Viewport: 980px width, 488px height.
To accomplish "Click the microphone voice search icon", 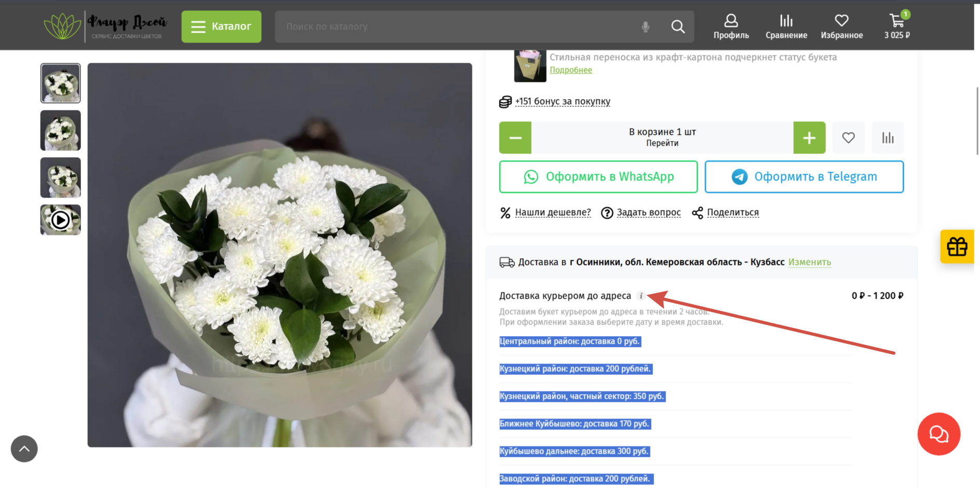I will pos(645,26).
